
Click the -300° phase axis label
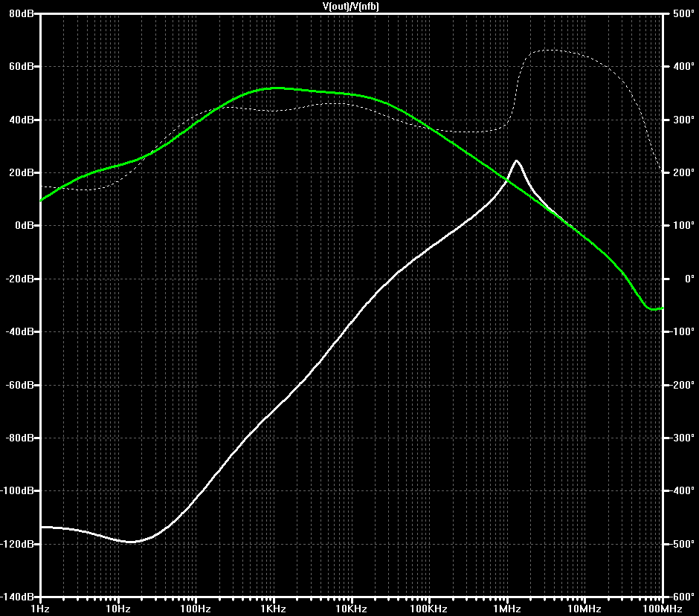pyautogui.click(x=683, y=438)
